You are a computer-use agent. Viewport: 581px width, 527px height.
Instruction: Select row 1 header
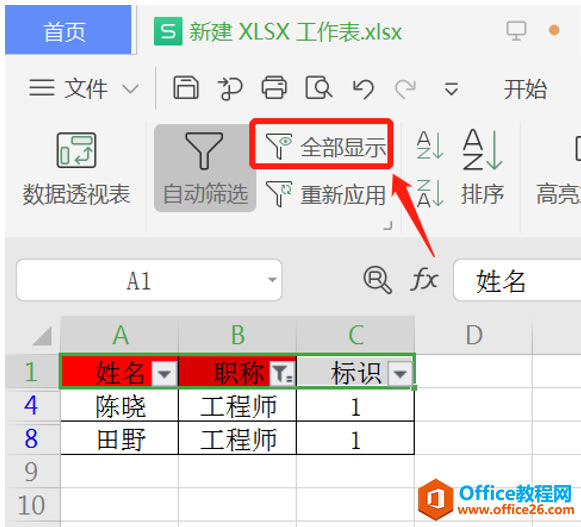(x=32, y=372)
